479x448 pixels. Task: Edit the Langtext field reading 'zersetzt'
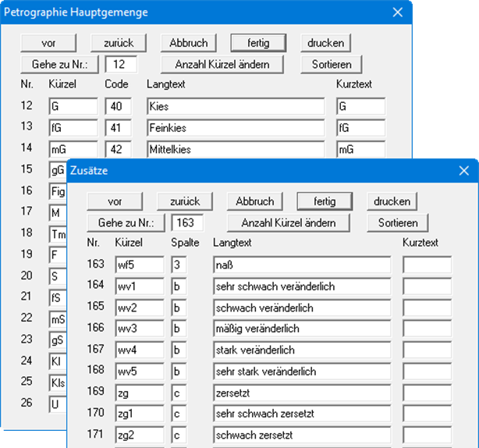301,392
